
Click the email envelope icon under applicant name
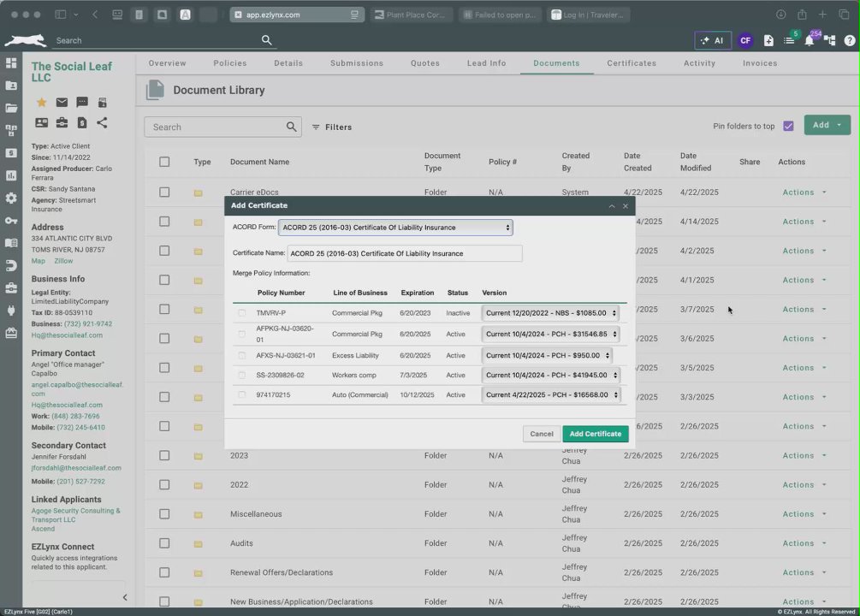click(62, 103)
